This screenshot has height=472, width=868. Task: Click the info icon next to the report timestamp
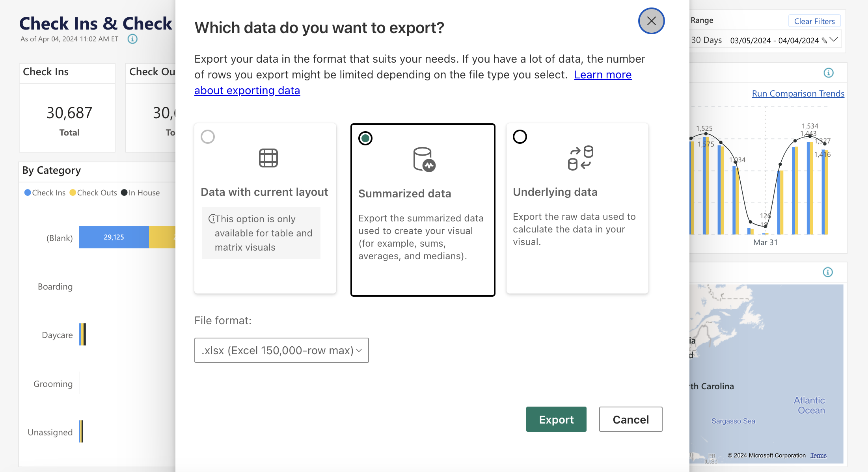point(132,39)
